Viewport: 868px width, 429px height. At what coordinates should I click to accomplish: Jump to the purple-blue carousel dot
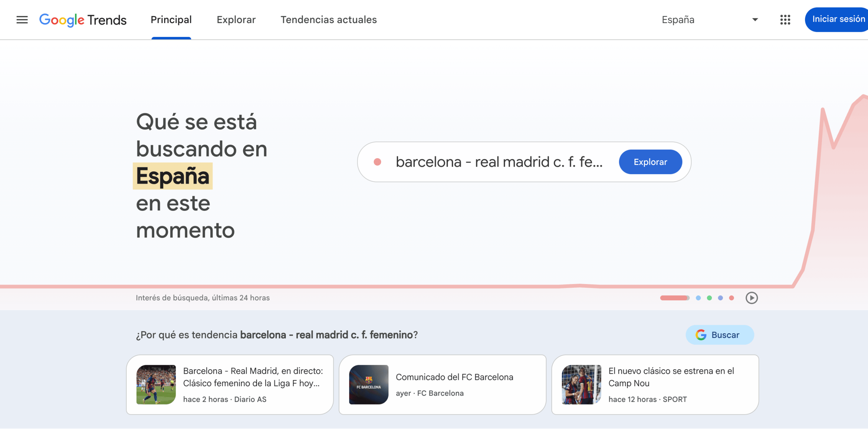coord(721,298)
